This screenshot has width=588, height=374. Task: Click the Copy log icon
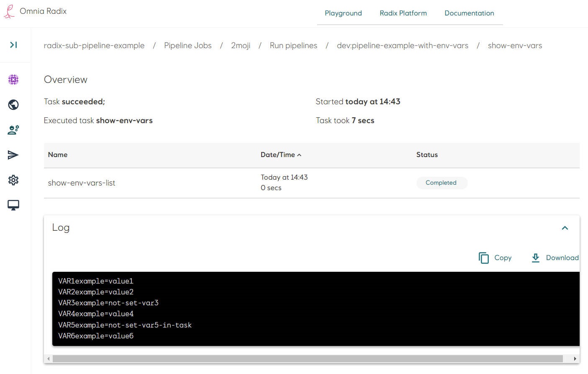(x=484, y=258)
